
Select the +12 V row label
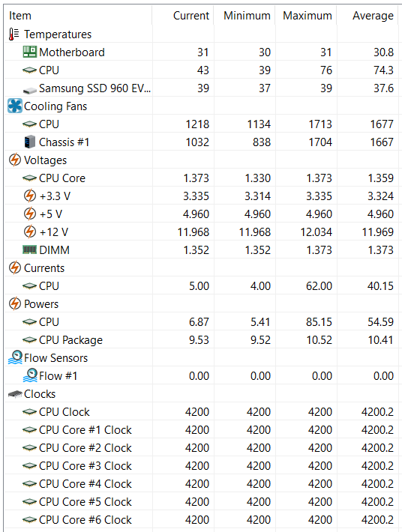pos(54,232)
